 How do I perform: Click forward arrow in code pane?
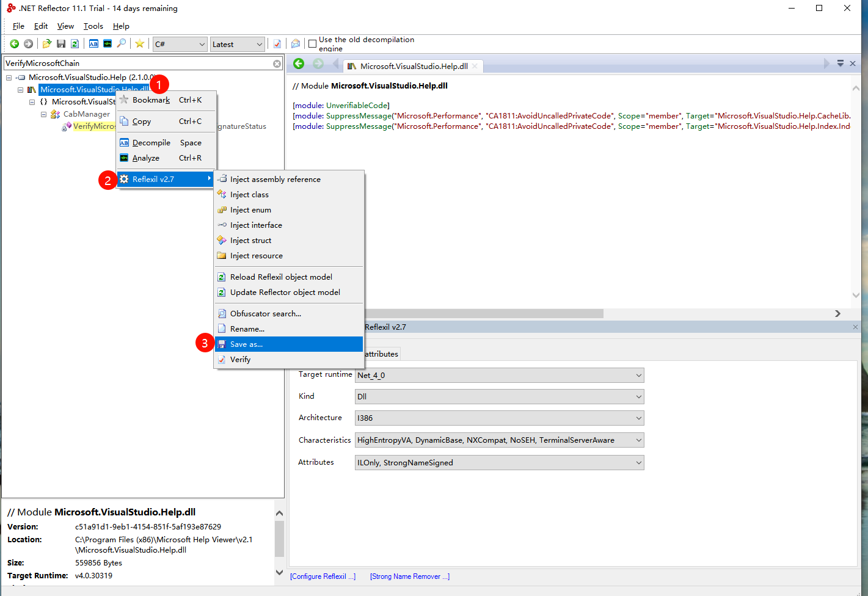[x=318, y=64]
